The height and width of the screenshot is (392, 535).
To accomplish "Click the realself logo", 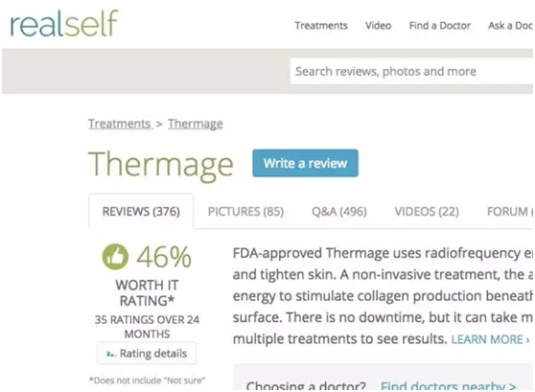I will [x=64, y=23].
